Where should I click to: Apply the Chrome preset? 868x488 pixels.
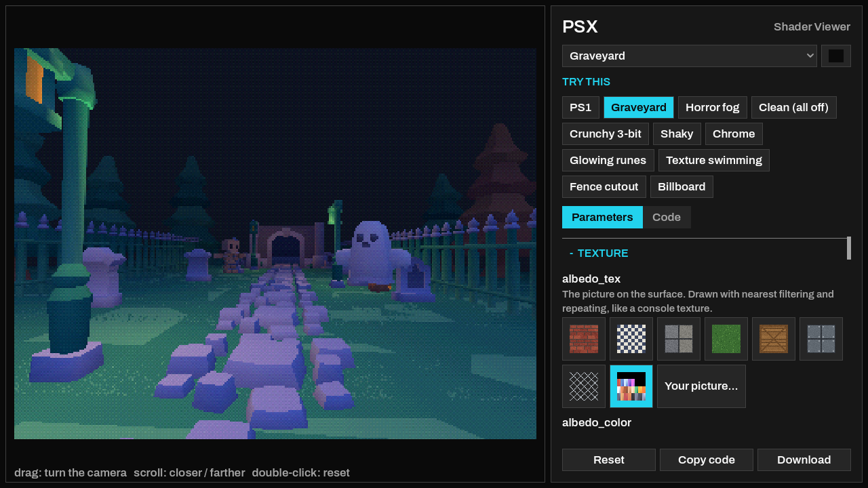pyautogui.click(x=734, y=134)
